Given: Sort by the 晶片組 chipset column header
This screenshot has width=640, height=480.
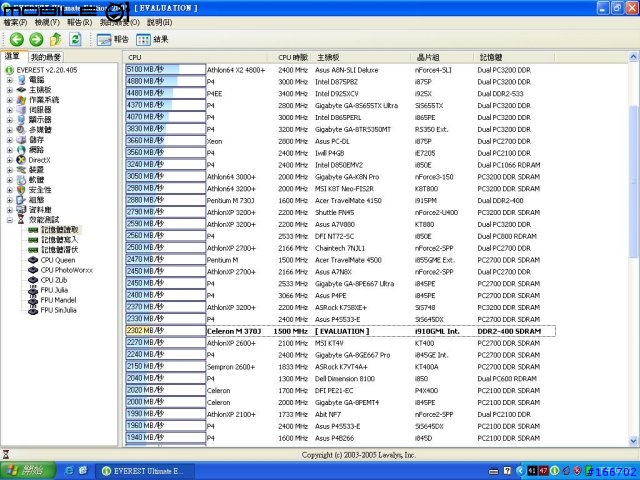Looking at the screenshot, I should click(443, 57).
